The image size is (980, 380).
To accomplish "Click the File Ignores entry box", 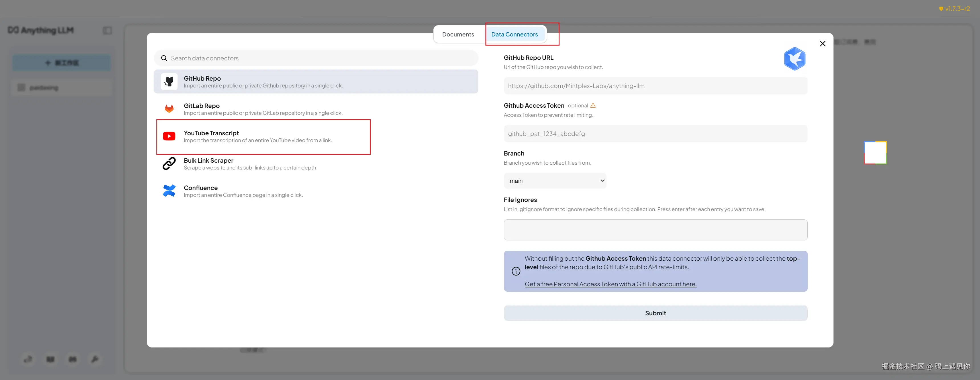I will 655,230.
